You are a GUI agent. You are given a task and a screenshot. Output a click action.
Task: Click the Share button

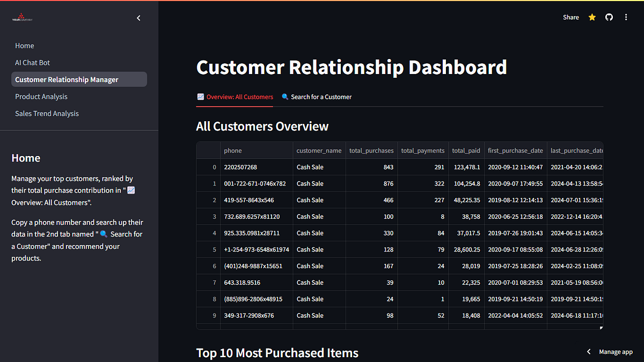(570, 17)
